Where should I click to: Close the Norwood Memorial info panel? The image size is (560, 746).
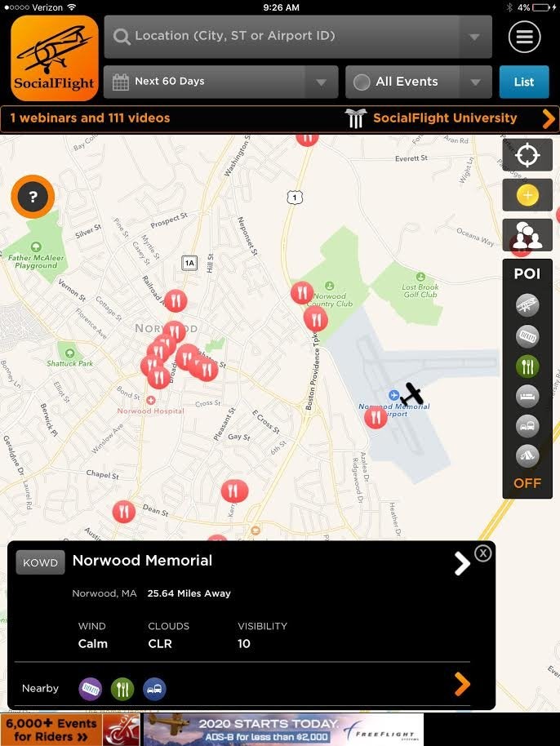[483, 553]
